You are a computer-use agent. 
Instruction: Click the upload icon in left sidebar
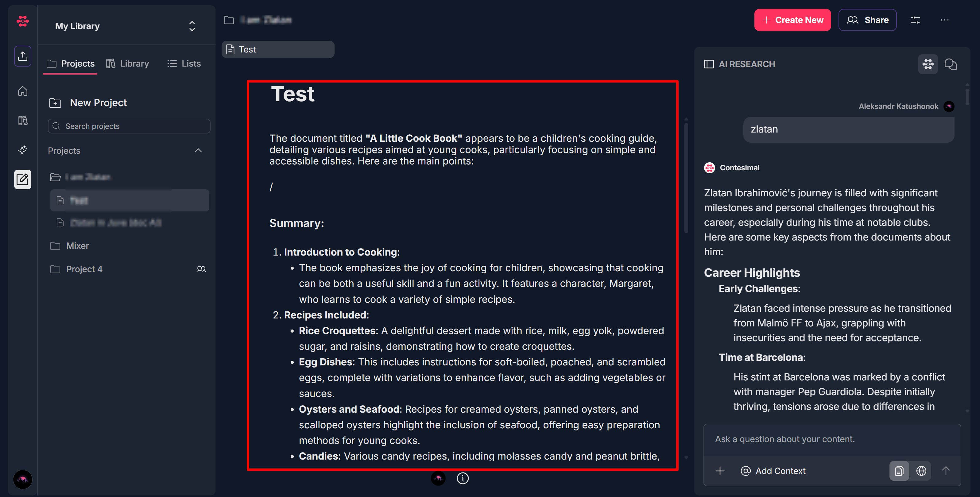click(x=22, y=56)
